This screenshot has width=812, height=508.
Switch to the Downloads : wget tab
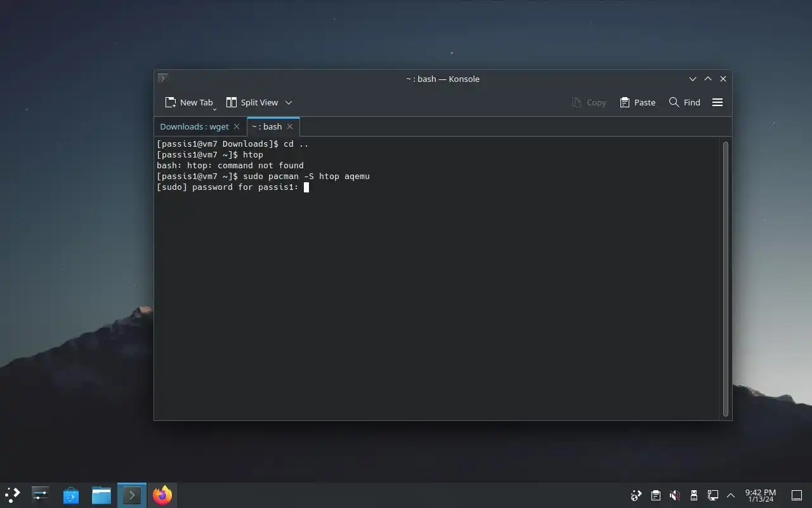coord(194,126)
